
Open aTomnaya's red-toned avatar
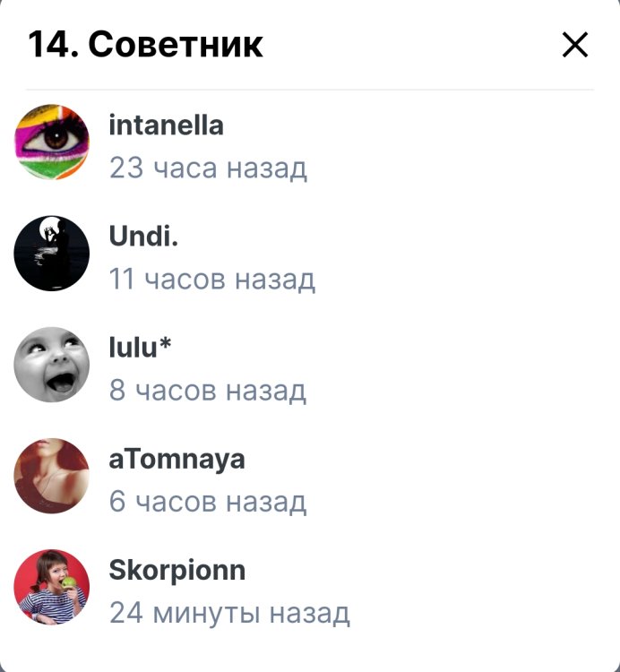[x=52, y=476]
